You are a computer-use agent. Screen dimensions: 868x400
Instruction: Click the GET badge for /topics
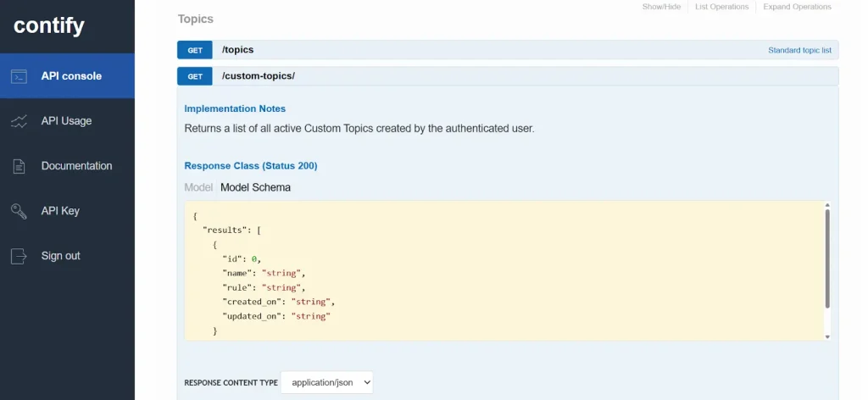pyautogui.click(x=195, y=50)
